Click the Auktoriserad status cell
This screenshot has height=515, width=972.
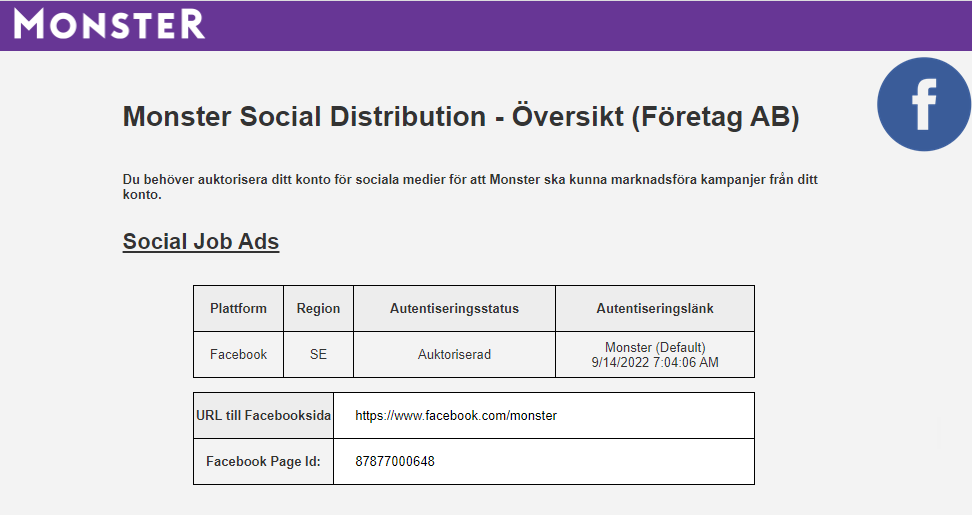pos(454,354)
